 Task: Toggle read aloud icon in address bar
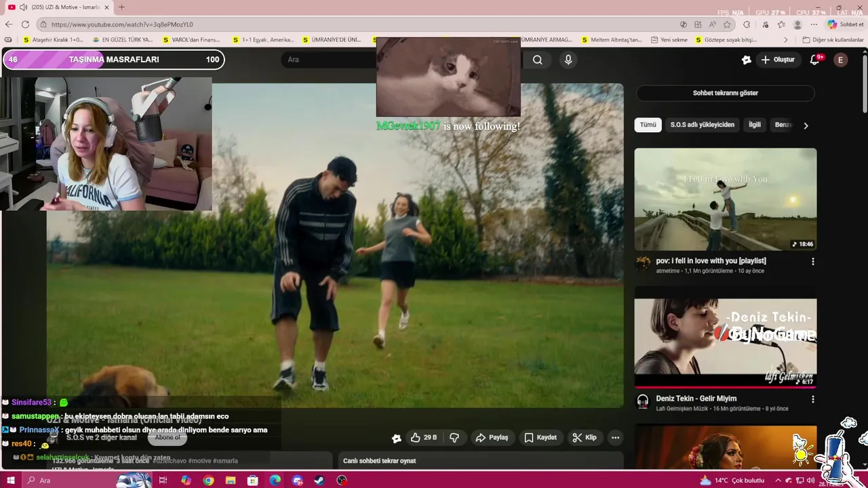[712, 24]
